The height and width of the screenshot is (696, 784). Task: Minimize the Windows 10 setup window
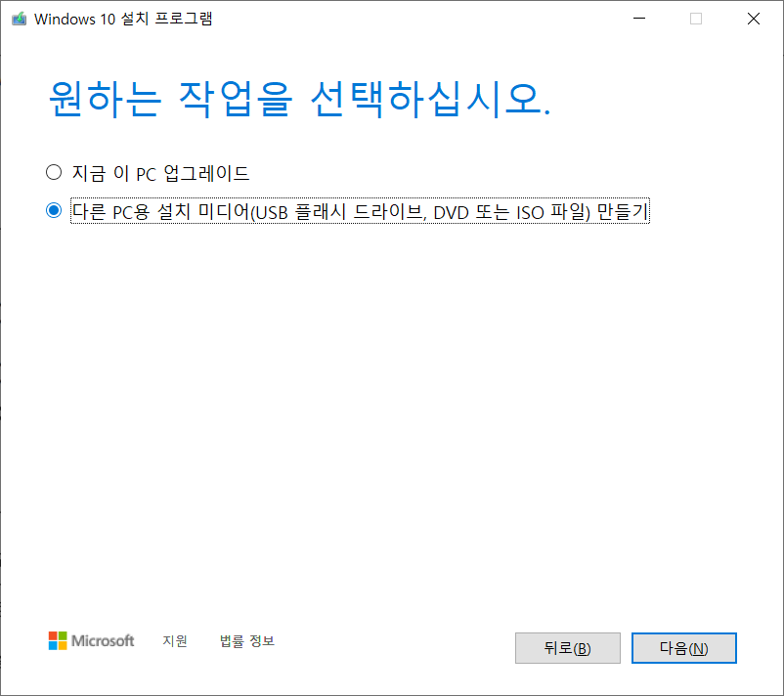(639, 19)
